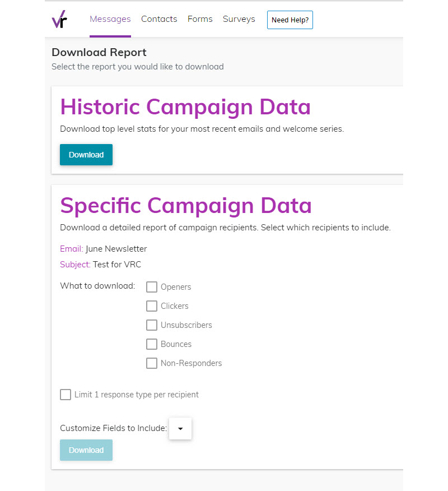Viewport: 448px width, 491px height.
Task: Open the Messages tab
Action: [110, 19]
